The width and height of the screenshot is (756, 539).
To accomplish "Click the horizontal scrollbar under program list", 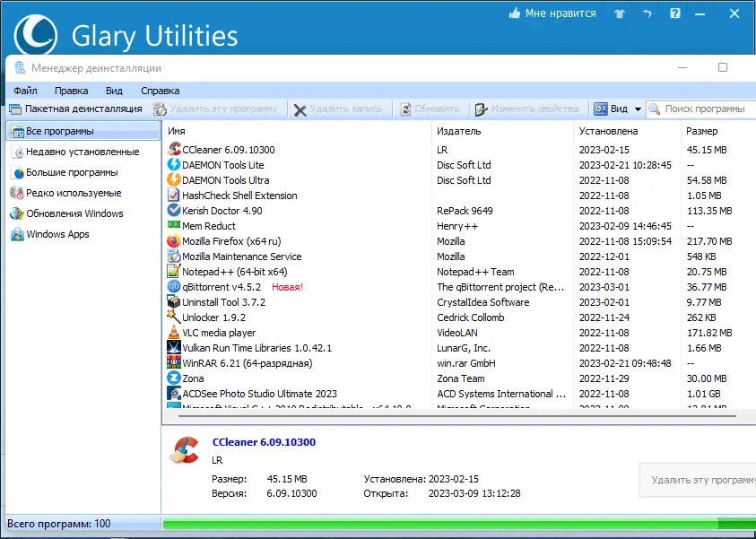I will coord(456,415).
